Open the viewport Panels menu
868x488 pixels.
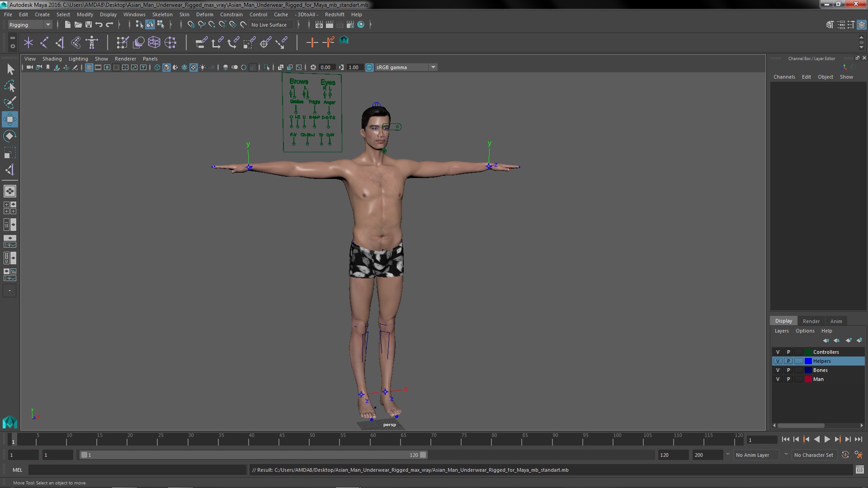(x=150, y=59)
